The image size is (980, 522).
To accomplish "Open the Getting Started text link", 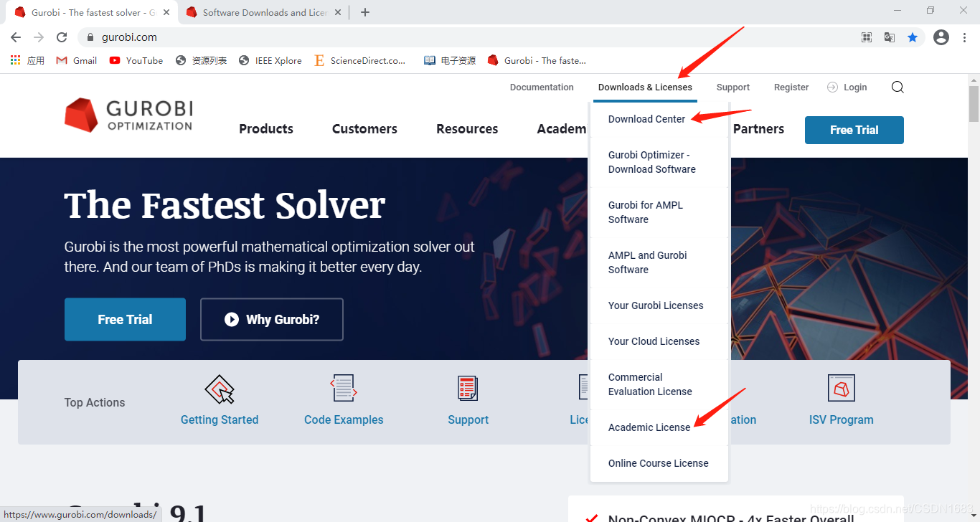I will point(220,420).
